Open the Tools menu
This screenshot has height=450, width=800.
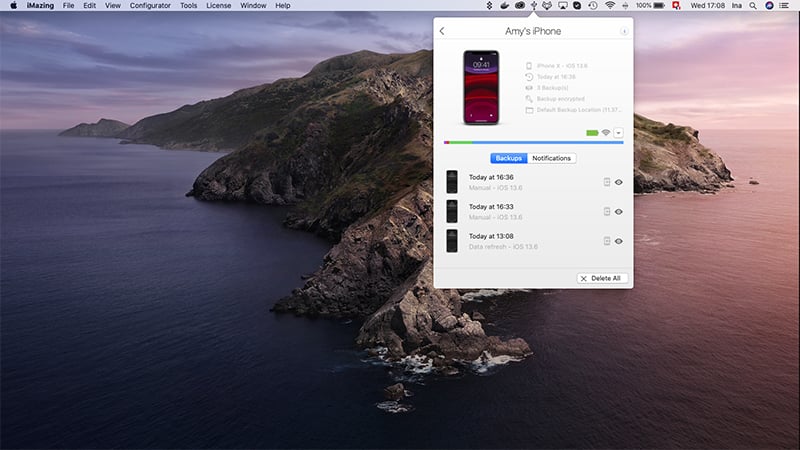point(188,6)
